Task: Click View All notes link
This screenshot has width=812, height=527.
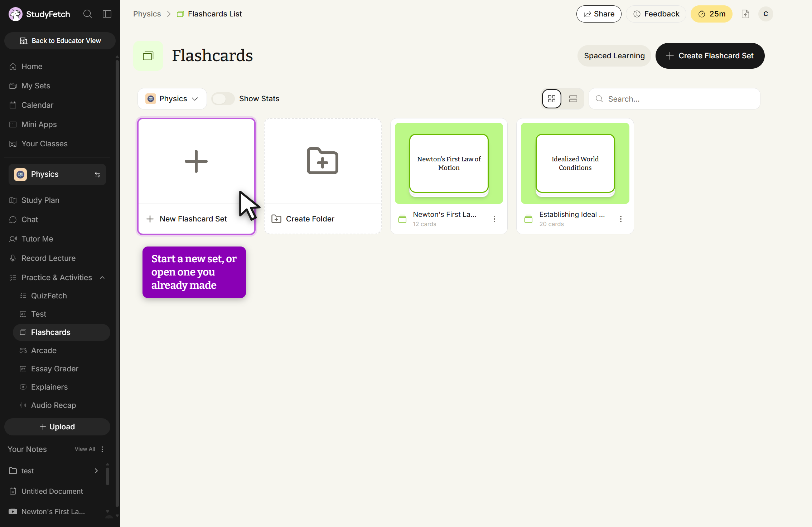Action: [x=85, y=449]
